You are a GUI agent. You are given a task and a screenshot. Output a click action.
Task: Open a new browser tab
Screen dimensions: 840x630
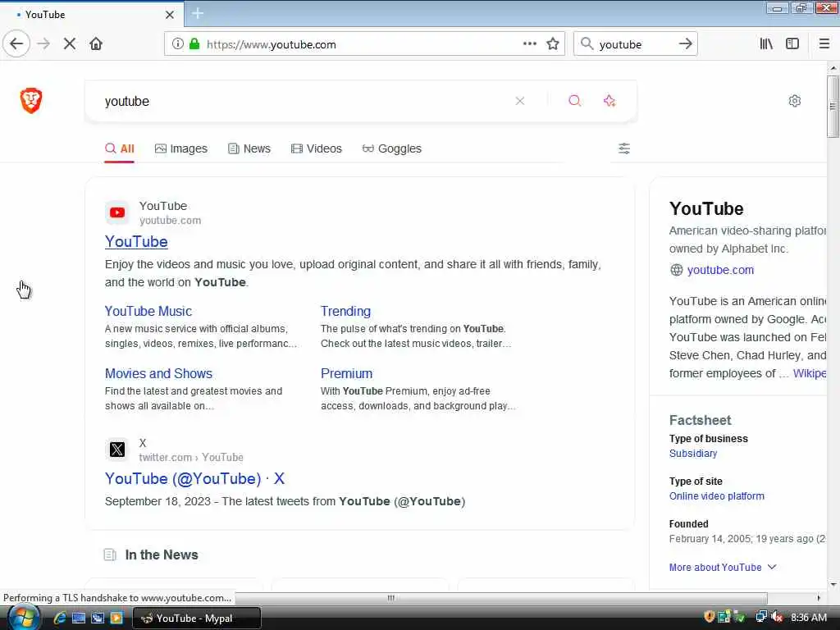tap(198, 14)
